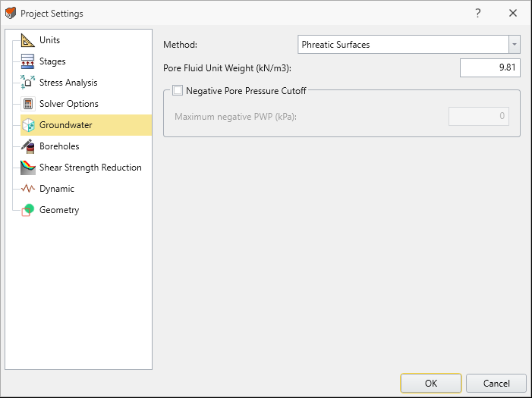532x398 pixels.
Task: Switch to Geometry settings
Action: pos(59,210)
